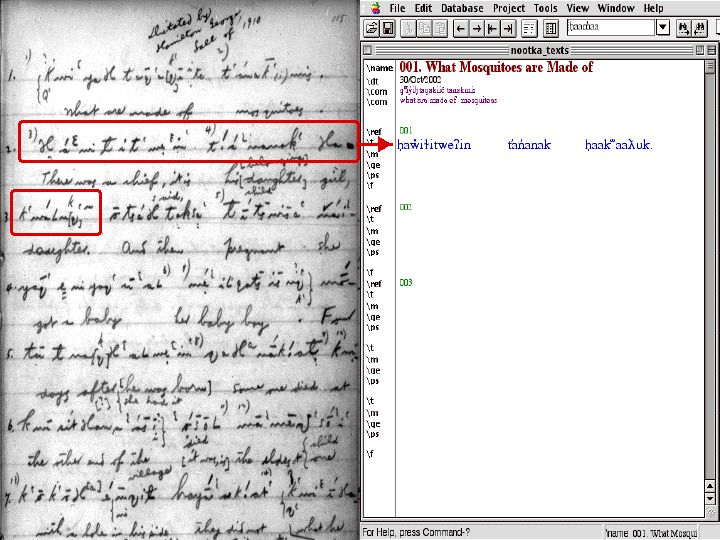The image size is (720, 540).
Task: Go to next record with right arrow
Action: [x=477, y=28]
